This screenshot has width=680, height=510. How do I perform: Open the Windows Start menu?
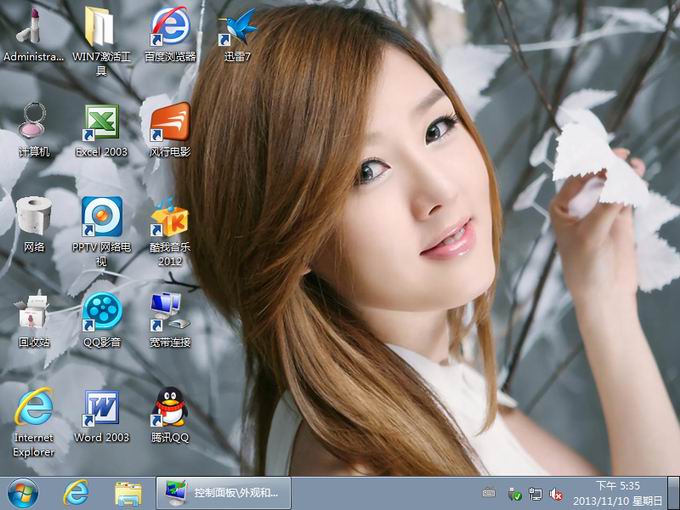22,492
